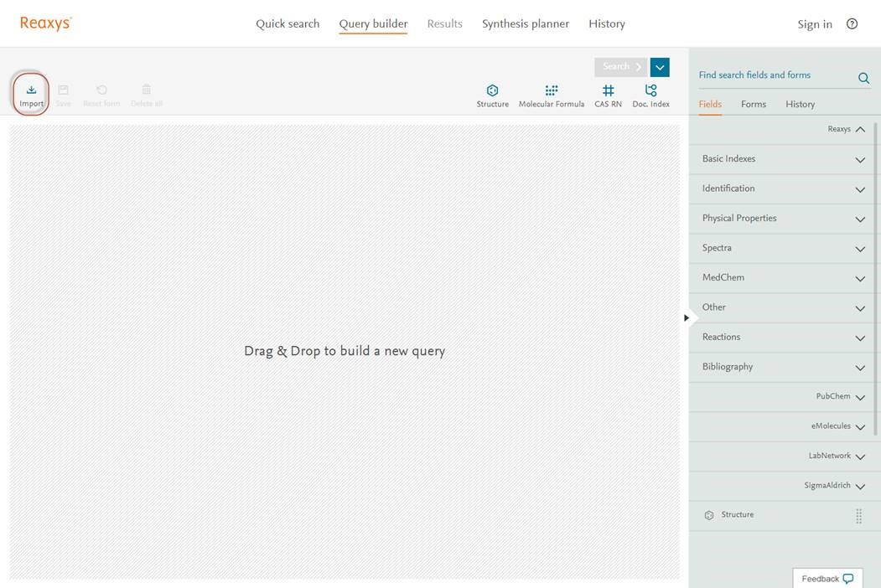Click the Sign in link

(x=814, y=24)
